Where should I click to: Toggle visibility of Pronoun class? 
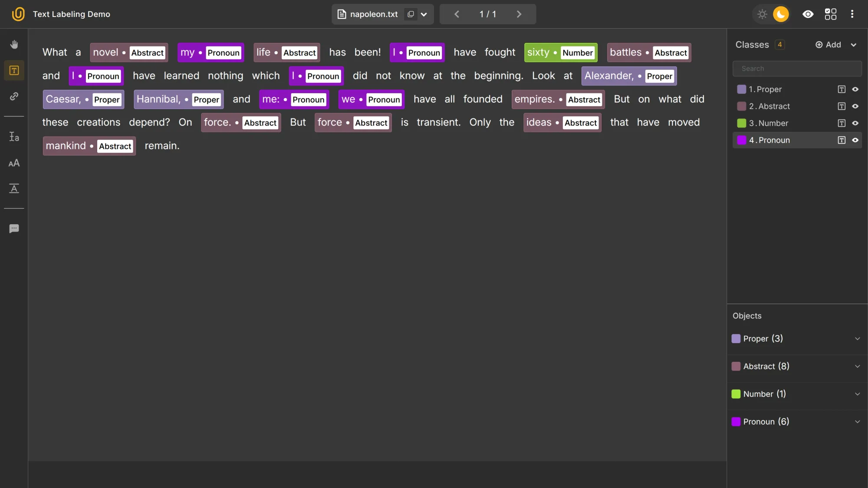point(855,140)
